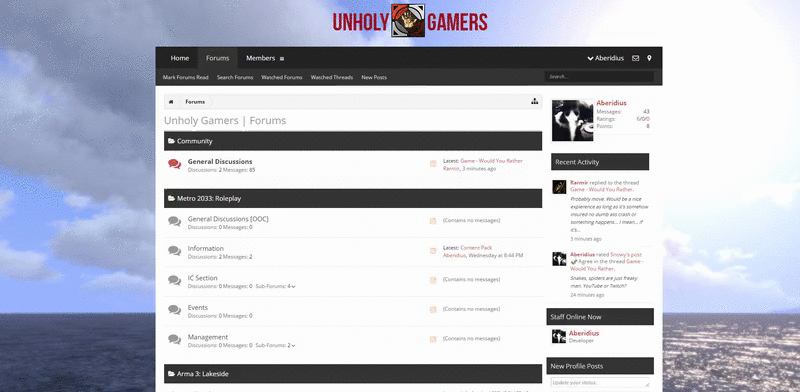Image resolution: width=800 pixels, height=392 pixels.
Task: Open the inbox envelope icon
Action: (x=635, y=58)
